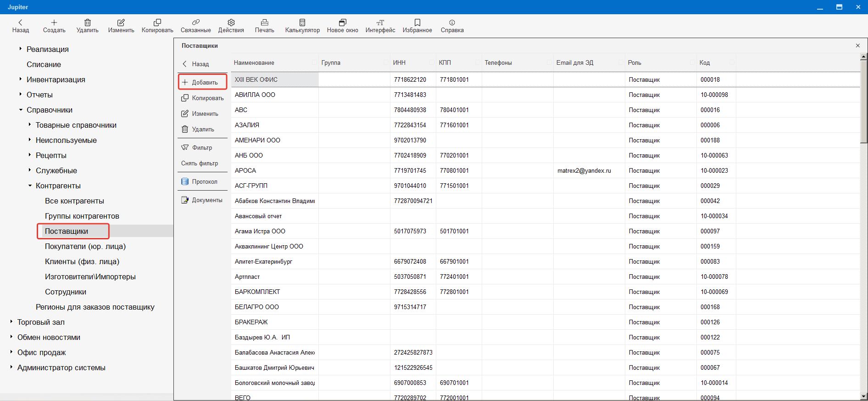This screenshot has height=401, width=868.
Task: Click the top toolbar Изменить pencil icon
Action: 121,22
